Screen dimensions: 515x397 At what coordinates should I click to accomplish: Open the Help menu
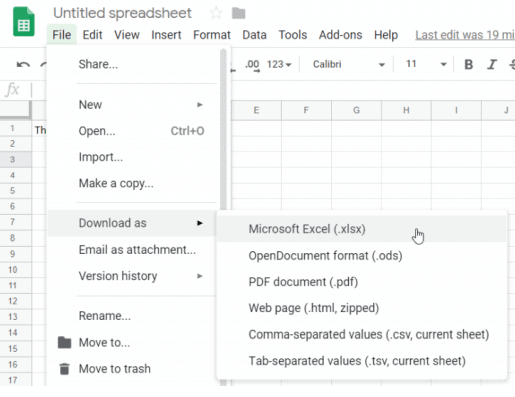pos(386,35)
